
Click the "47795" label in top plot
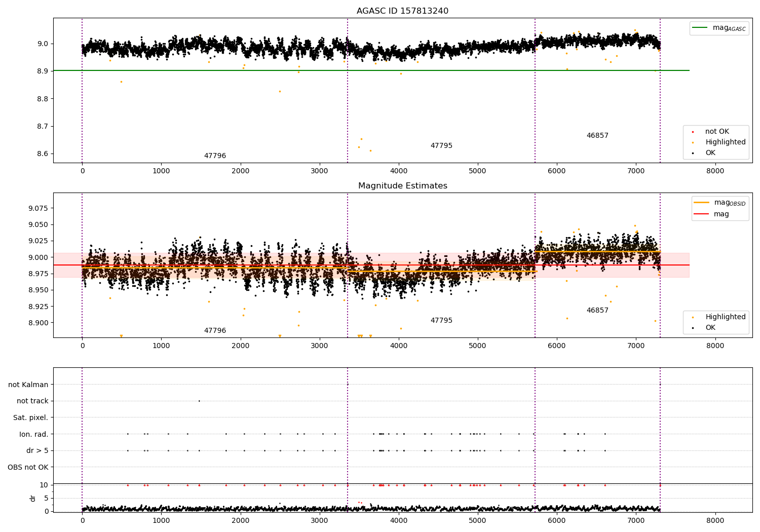[x=441, y=146]
